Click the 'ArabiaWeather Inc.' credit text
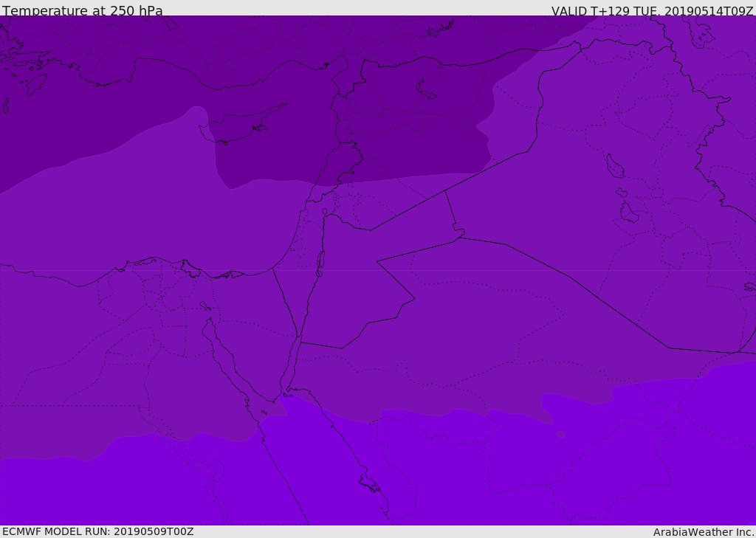 pyautogui.click(x=704, y=532)
